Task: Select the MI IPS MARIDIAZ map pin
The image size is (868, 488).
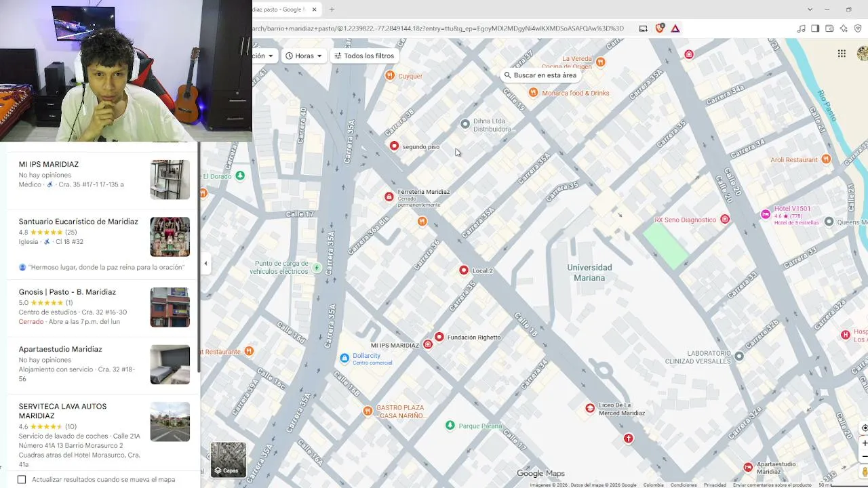Action: pos(427,344)
